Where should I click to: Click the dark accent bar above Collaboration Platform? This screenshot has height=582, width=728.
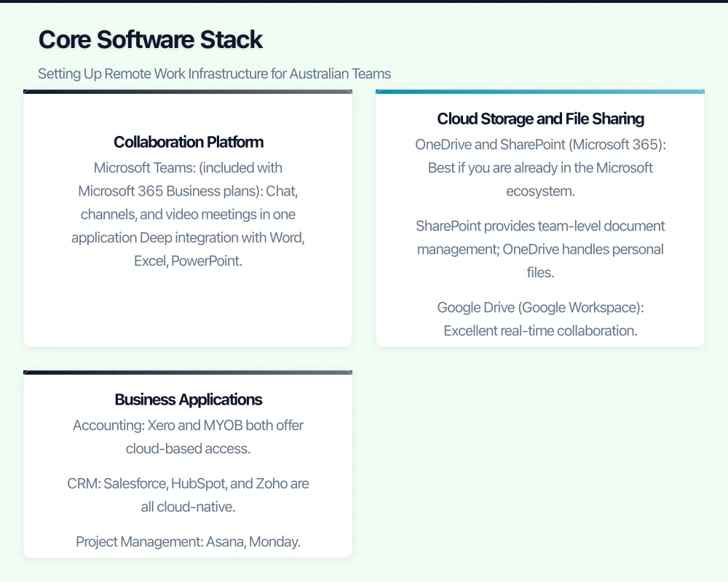coord(188,92)
